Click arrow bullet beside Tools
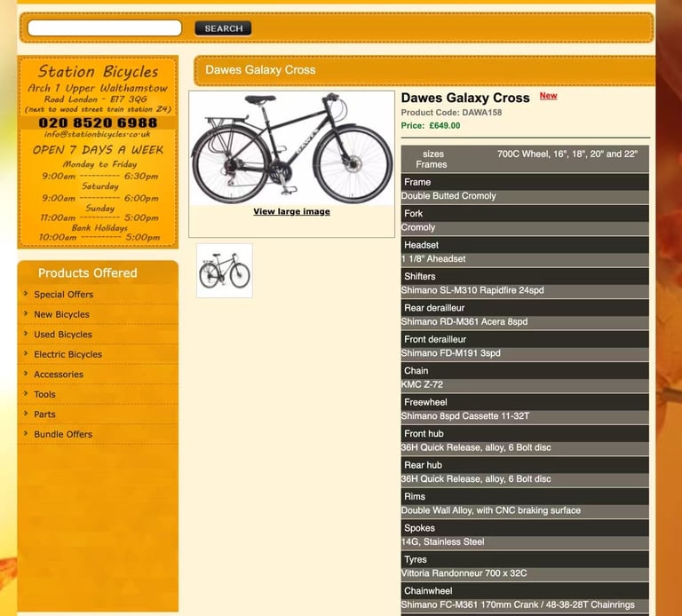 (26, 393)
